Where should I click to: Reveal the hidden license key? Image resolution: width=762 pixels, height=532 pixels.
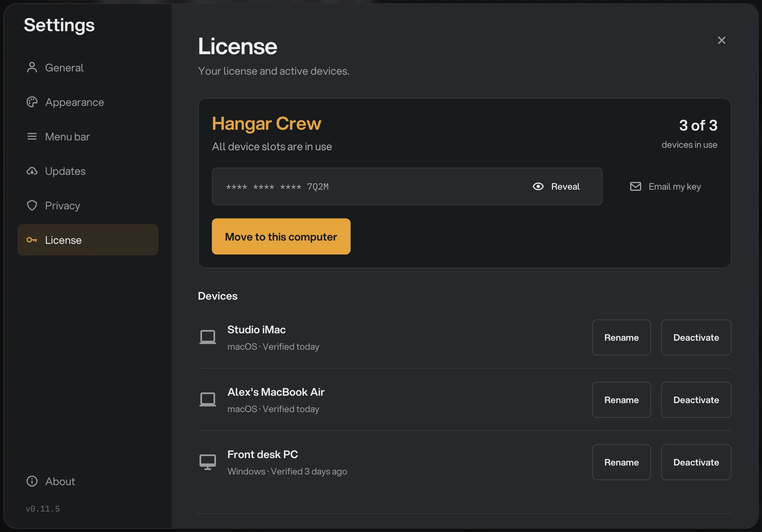(556, 186)
